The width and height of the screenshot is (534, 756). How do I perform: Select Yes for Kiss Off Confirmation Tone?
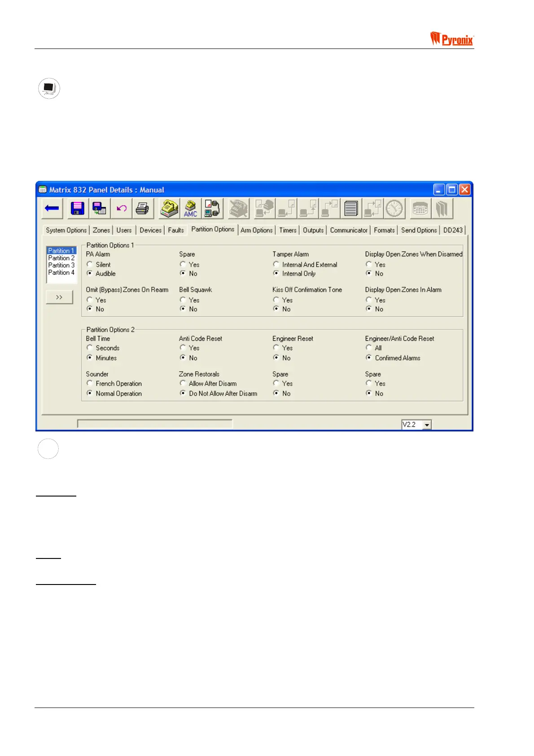click(x=276, y=300)
